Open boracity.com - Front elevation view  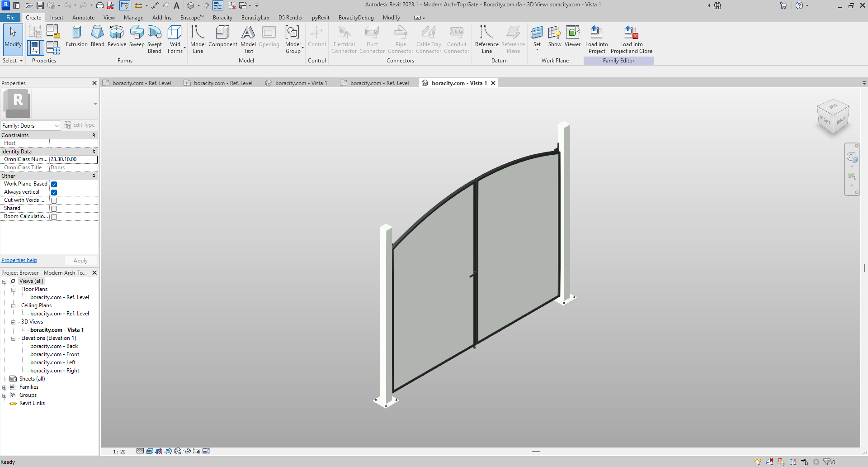click(55, 354)
